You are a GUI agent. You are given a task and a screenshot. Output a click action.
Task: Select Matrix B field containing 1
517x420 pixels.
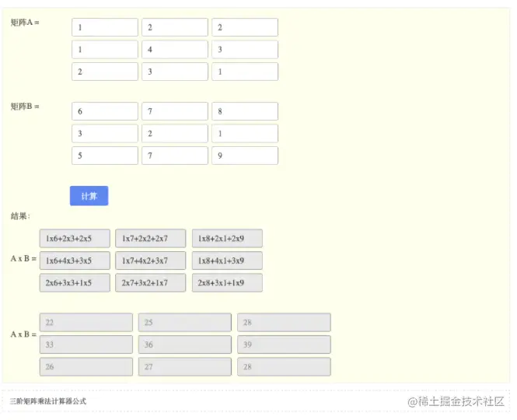[x=245, y=133]
